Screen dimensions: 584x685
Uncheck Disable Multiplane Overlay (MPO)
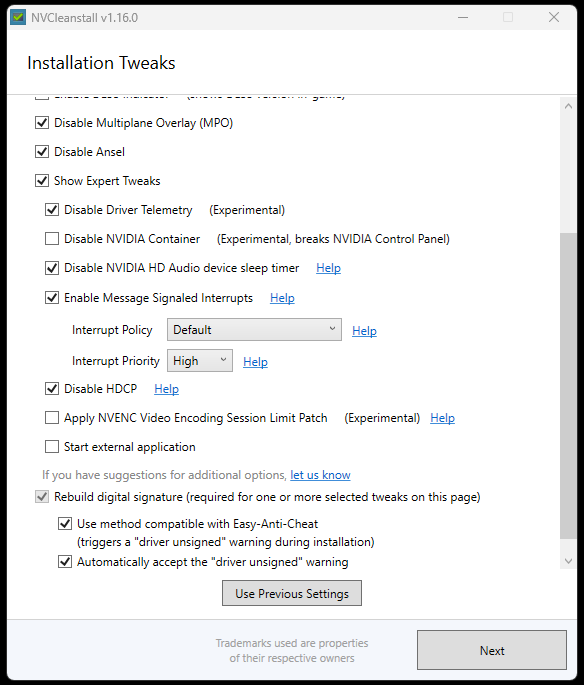tap(42, 123)
